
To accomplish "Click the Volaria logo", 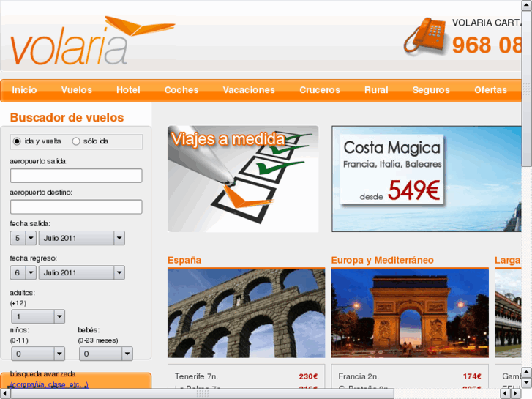I will click(x=92, y=41).
